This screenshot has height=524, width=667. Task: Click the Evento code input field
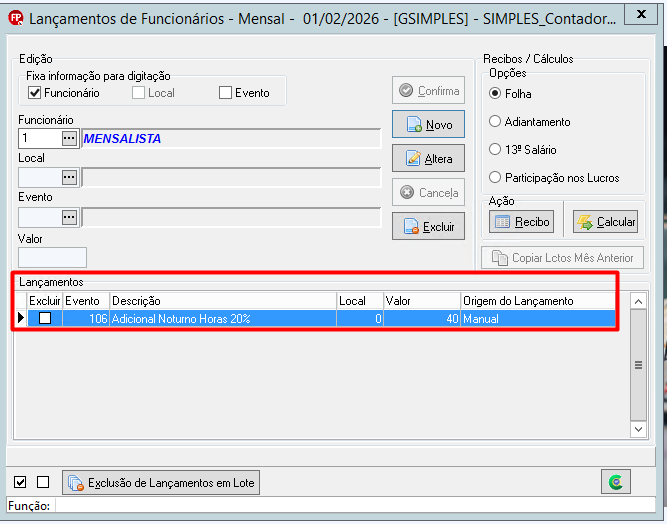[40, 217]
